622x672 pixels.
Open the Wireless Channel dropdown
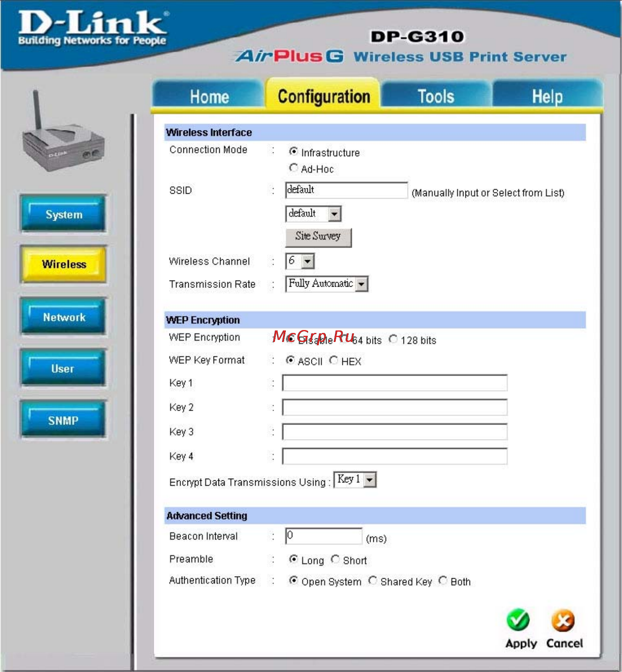300,261
